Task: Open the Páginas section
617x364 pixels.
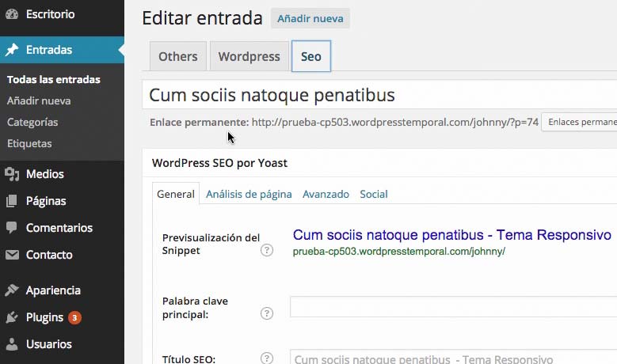Action: tap(46, 201)
